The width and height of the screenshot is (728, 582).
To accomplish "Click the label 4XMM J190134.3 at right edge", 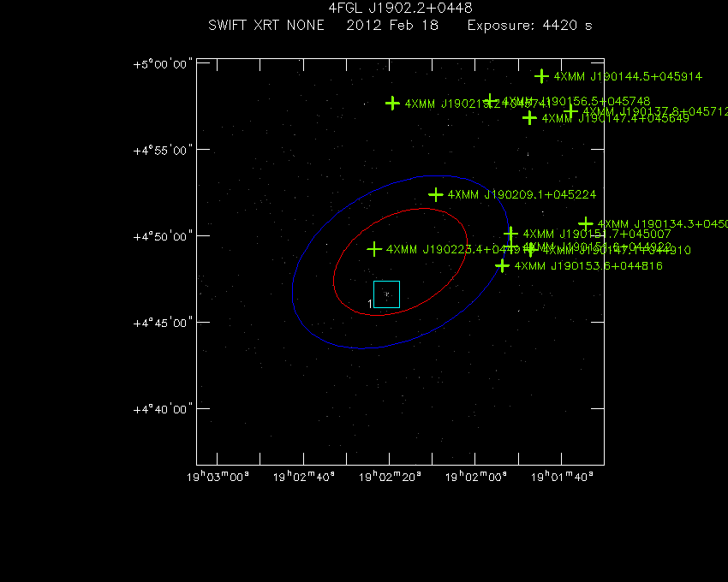I will click(663, 224).
